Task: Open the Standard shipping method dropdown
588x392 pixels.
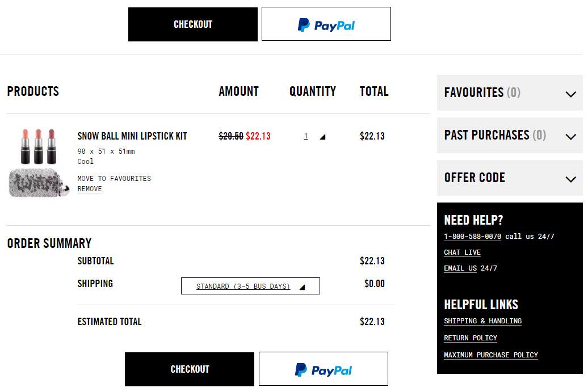Action: [x=250, y=286]
